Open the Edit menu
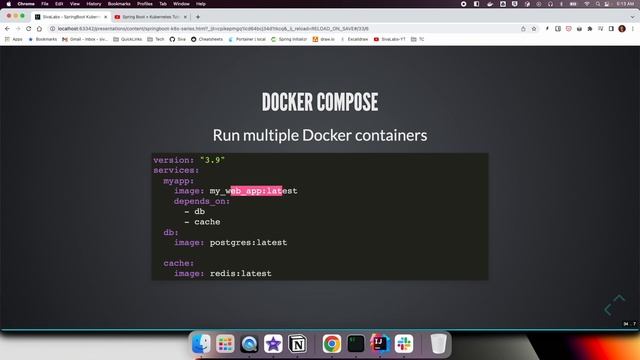640x360 pixels. coord(59,4)
